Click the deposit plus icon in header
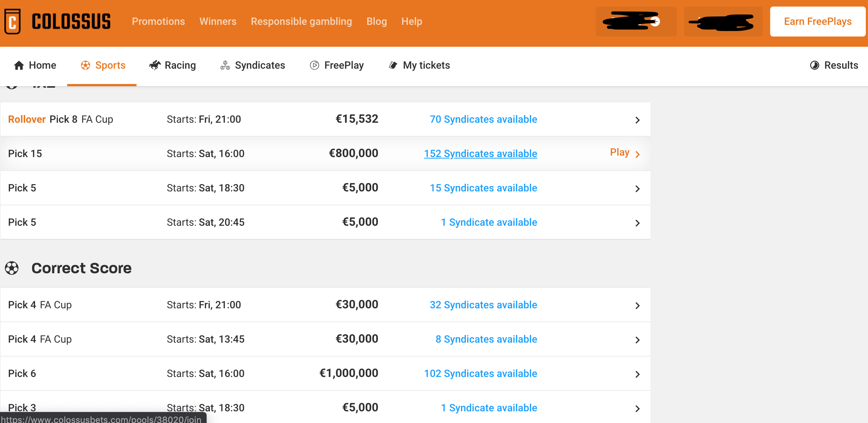The height and width of the screenshot is (423, 868). point(655,22)
